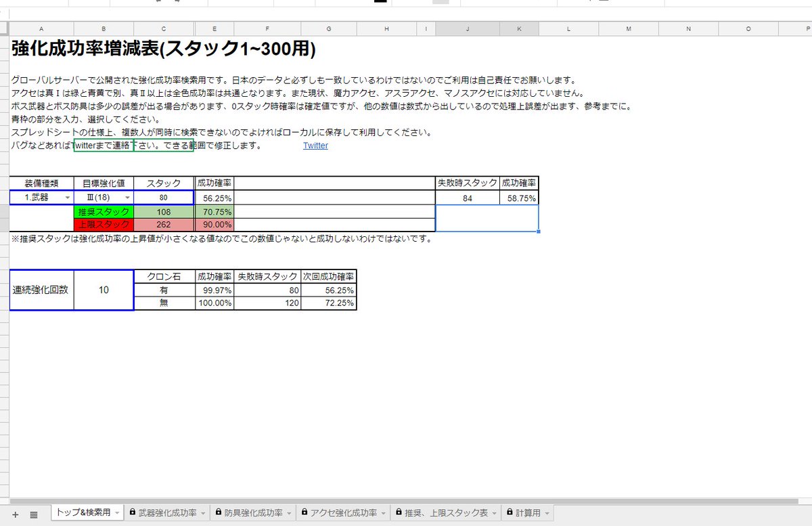Select the title cell 強化成功率増減表

click(x=162, y=48)
